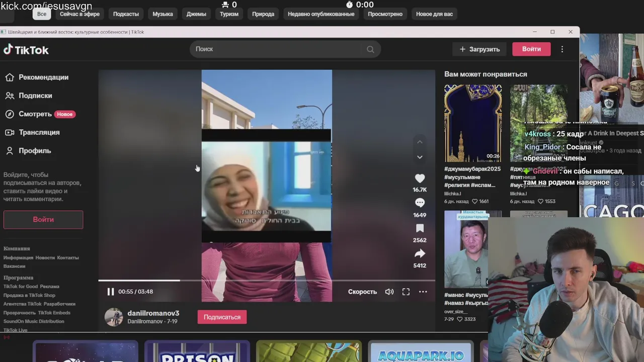Open Контакты footer link

pyautogui.click(x=68, y=258)
